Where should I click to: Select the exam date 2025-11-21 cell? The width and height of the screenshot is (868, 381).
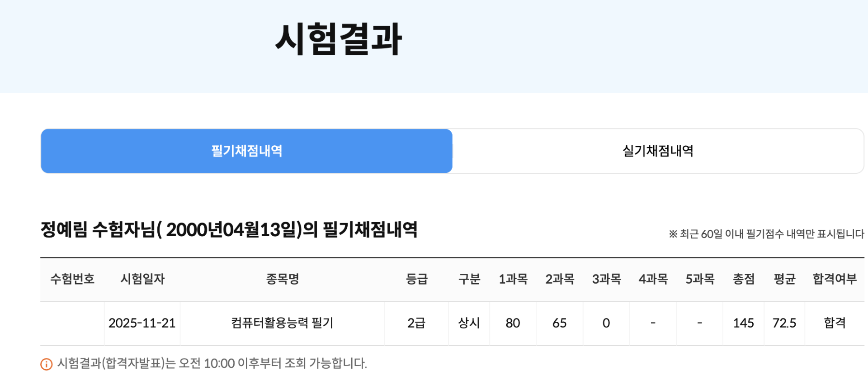142,323
